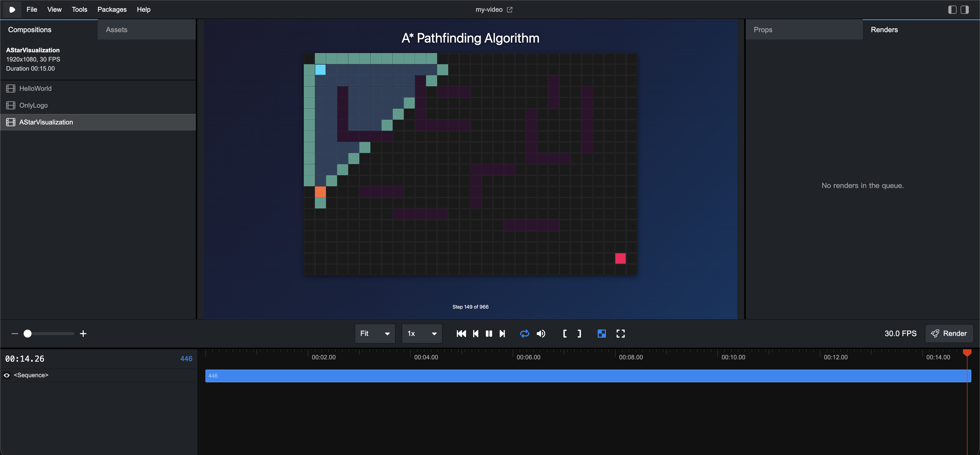Pause the video playback
Viewport: 980px width, 455px height.
pos(489,333)
